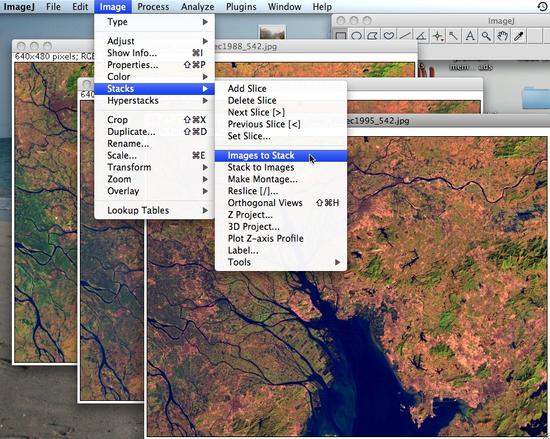550x439 pixels.
Task: Open Time Machine icon in menu bar
Action: click(542, 7)
